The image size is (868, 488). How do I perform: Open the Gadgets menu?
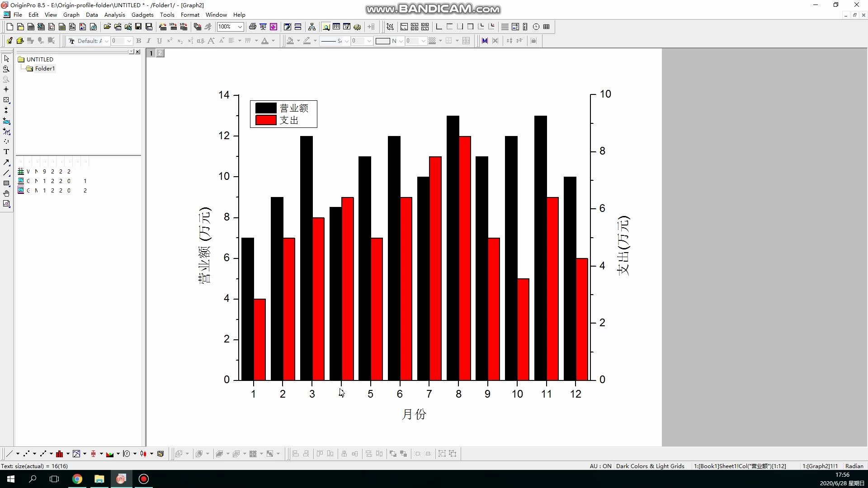pyautogui.click(x=142, y=15)
